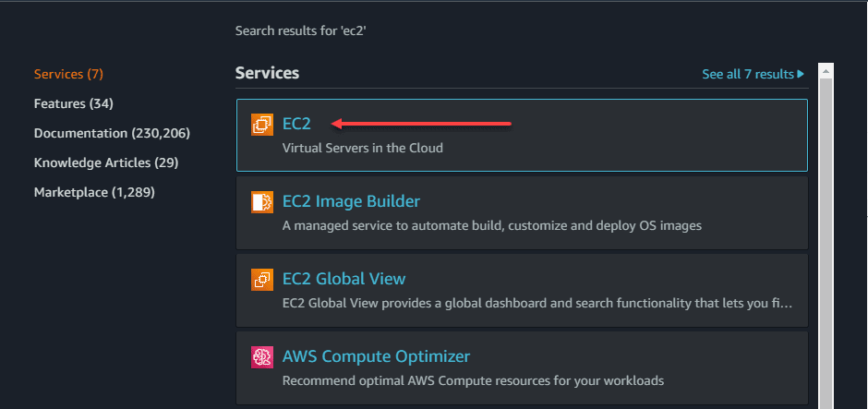This screenshot has width=868, height=409.
Task: Select the Services (7) category
Action: coord(68,74)
